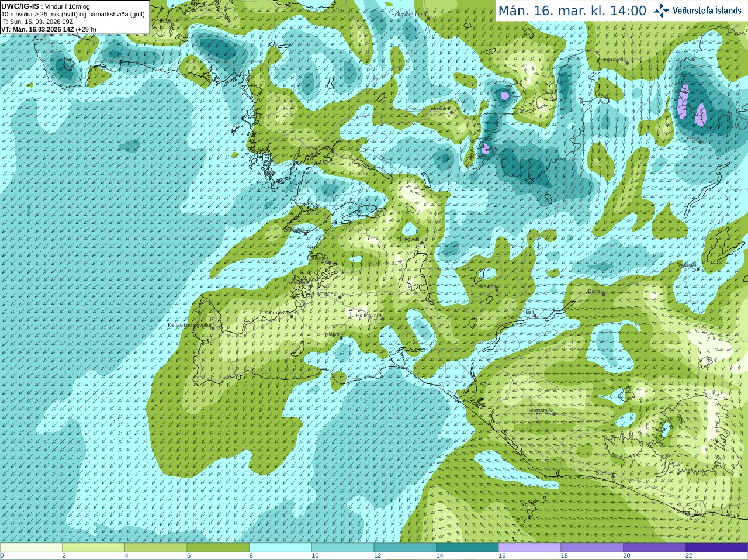
Task: Click the 12–14 m/s teal legend swatch
Action: (x=405, y=548)
